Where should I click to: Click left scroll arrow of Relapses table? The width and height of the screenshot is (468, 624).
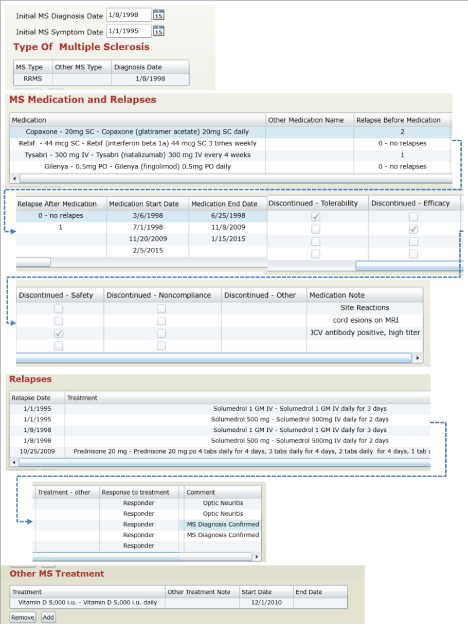[14, 462]
